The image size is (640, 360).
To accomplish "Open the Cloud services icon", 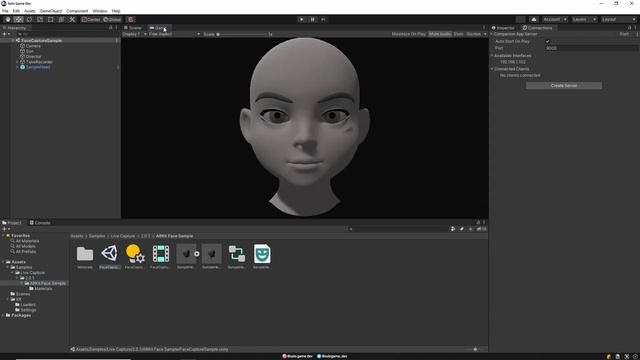I will pos(534,20).
